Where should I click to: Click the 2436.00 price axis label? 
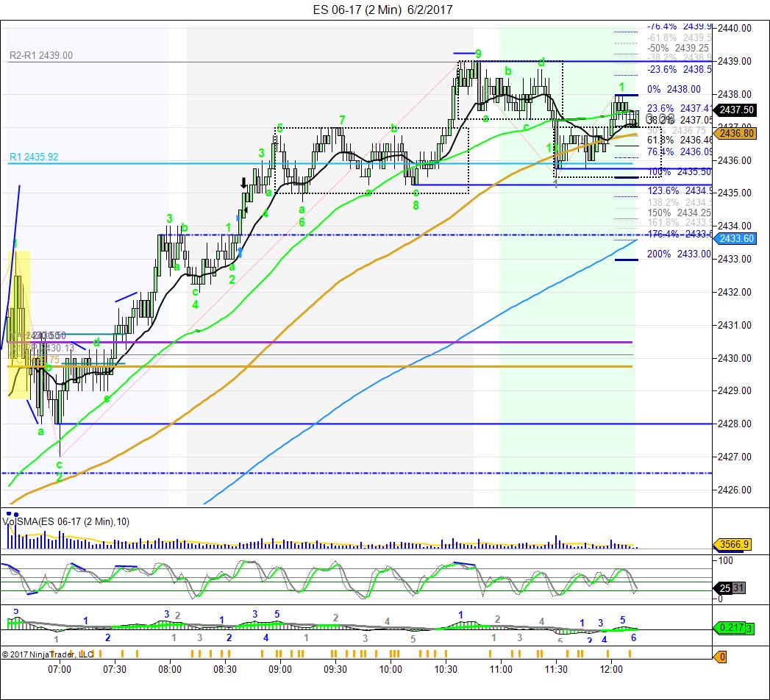coord(734,160)
